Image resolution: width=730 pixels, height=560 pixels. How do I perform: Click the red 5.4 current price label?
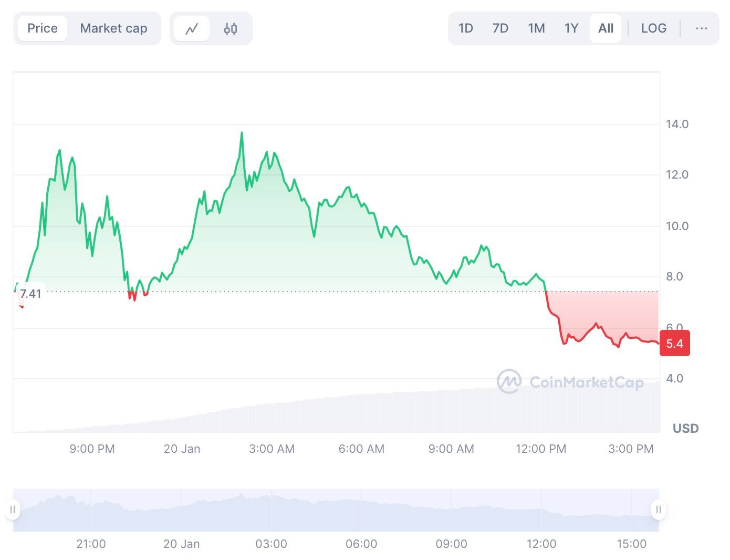point(674,344)
